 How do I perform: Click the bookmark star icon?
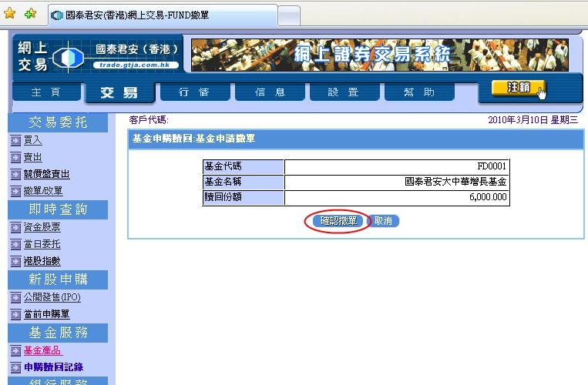(x=10, y=14)
